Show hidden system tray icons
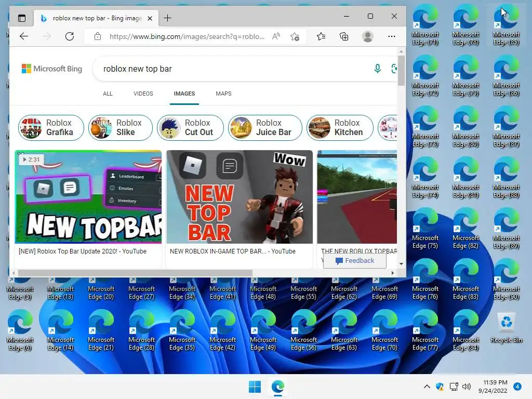Image resolution: width=532 pixels, height=399 pixels. pyautogui.click(x=427, y=387)
